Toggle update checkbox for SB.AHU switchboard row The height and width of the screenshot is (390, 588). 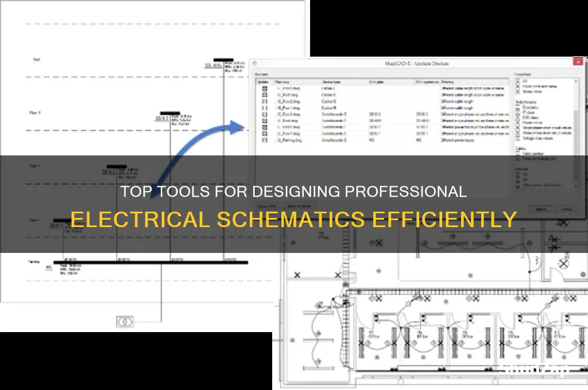[265, 120]
